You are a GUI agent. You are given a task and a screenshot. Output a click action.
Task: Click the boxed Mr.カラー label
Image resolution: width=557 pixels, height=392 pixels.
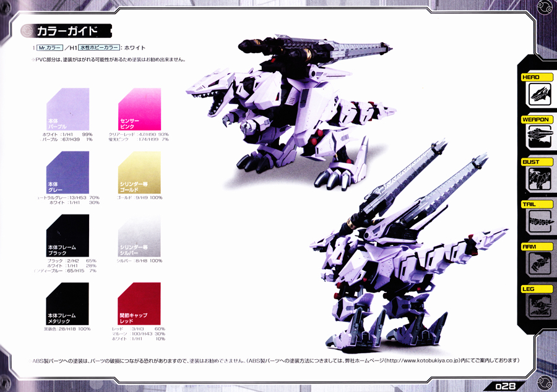click(50, 48)
